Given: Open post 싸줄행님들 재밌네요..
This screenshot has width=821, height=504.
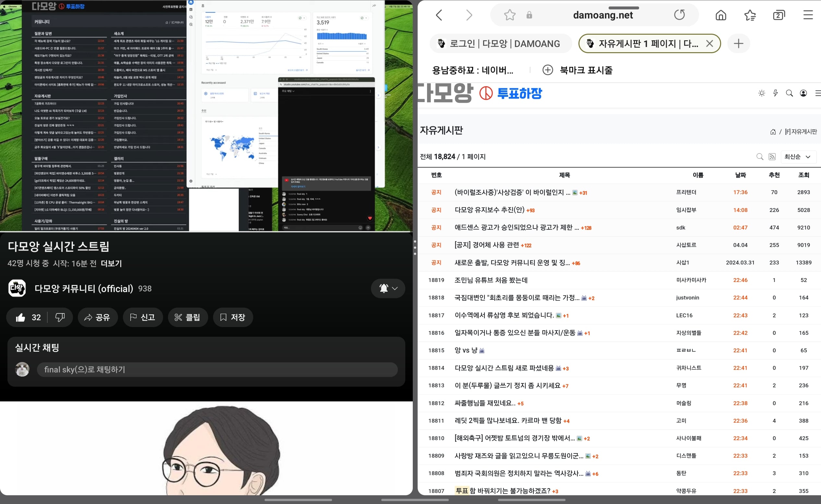Looking at the screenshot, I should (x=485, y=403).
